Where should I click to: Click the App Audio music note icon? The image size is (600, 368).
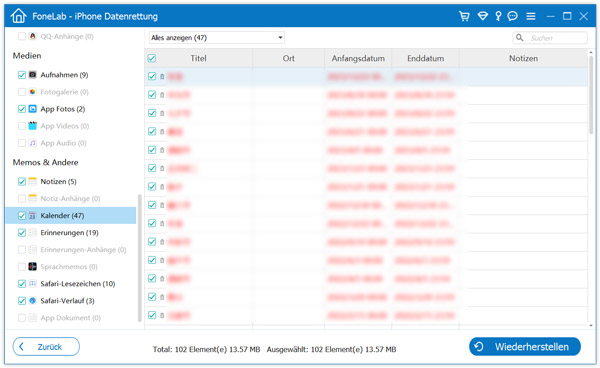[33, 143]
